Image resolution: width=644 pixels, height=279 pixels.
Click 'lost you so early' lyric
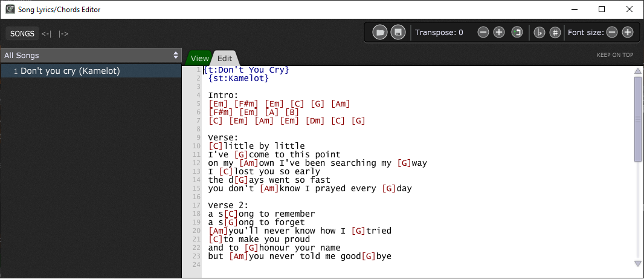point(277,172)
